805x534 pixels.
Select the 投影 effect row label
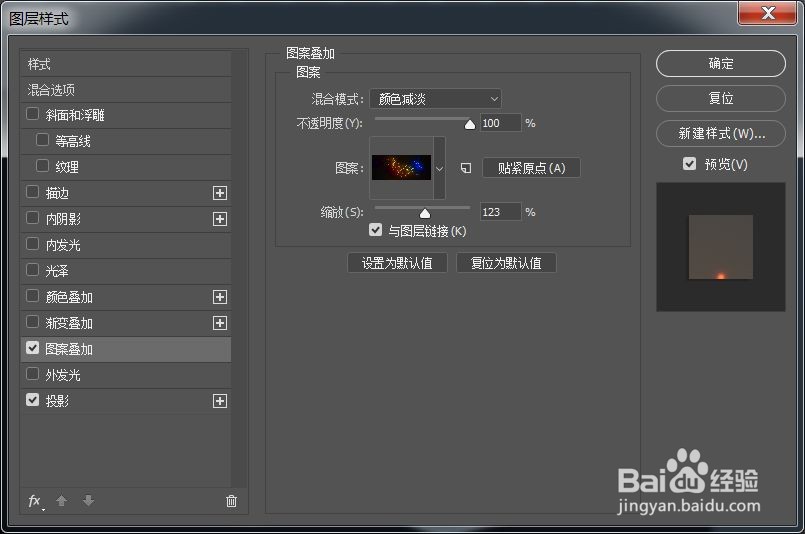pyautogui.click(x=57, y=401)
